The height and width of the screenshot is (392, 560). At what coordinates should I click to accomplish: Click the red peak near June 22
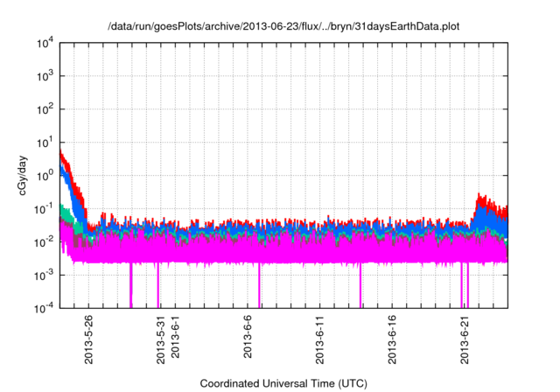click(480, 198)
